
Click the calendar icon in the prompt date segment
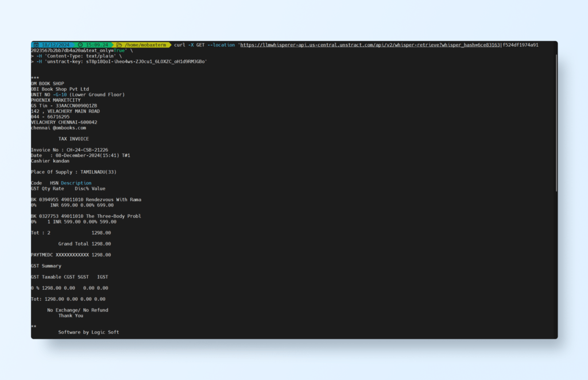36,45
